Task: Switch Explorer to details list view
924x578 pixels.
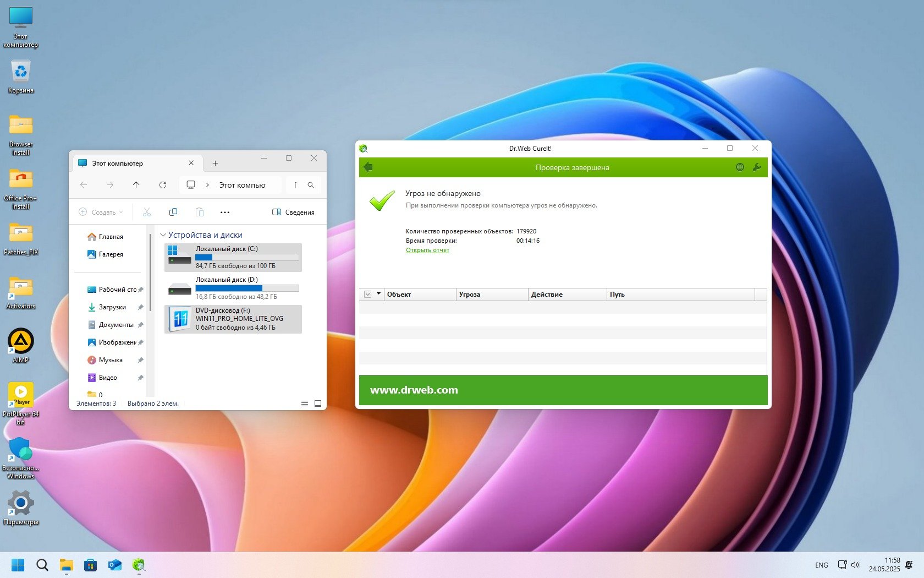Action: pyautogui.click(x=305, y=403)
